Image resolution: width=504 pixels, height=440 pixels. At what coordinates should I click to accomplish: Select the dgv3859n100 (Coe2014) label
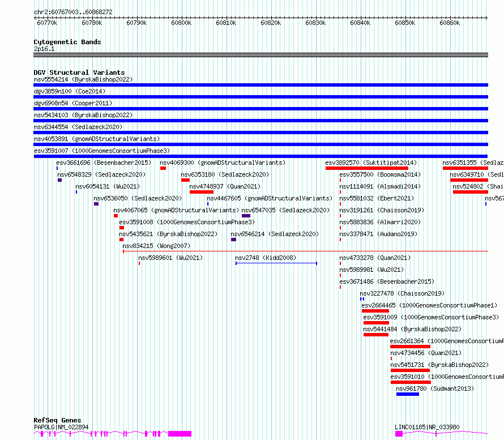(70, 91)
